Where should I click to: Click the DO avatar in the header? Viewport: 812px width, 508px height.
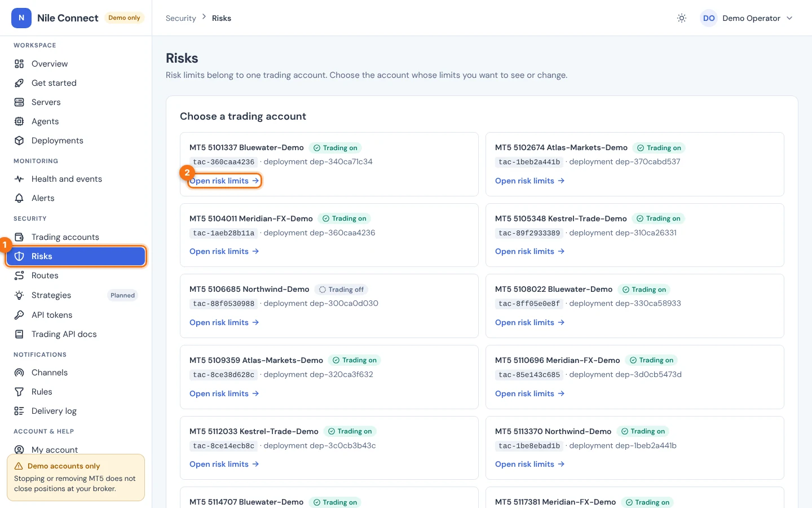coord(709,18)
